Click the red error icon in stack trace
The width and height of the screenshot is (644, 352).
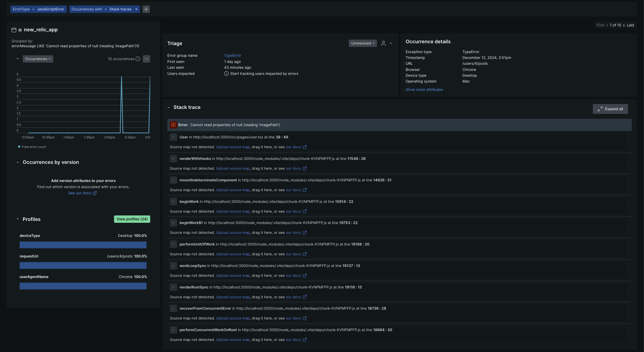(x=173, y=125)
